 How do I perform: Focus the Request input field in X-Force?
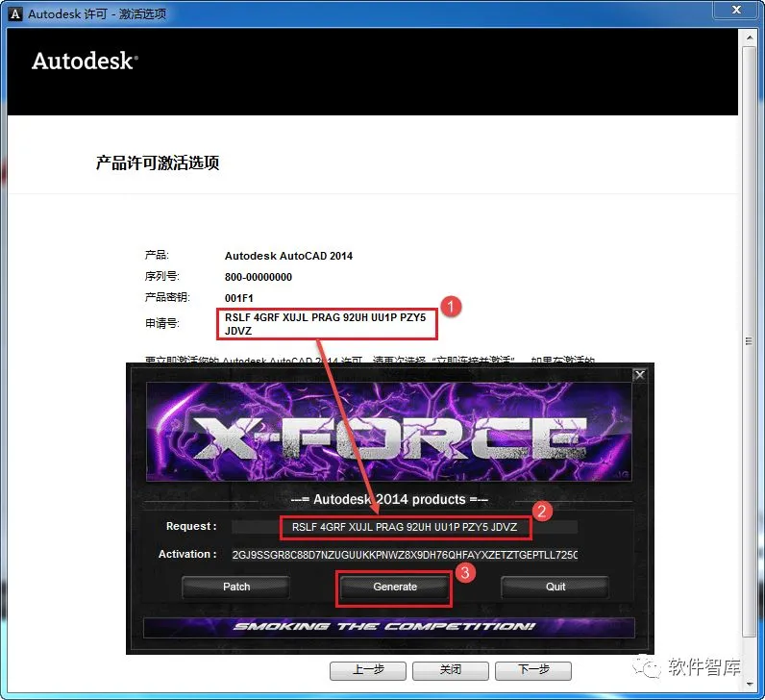click(x=405, y=527)
